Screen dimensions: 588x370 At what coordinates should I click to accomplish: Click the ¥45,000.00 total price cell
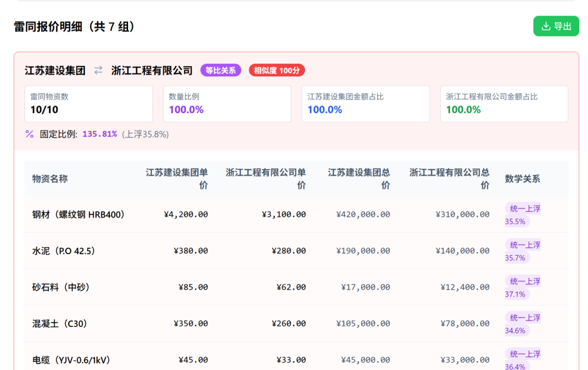click(x=366, y=360)
